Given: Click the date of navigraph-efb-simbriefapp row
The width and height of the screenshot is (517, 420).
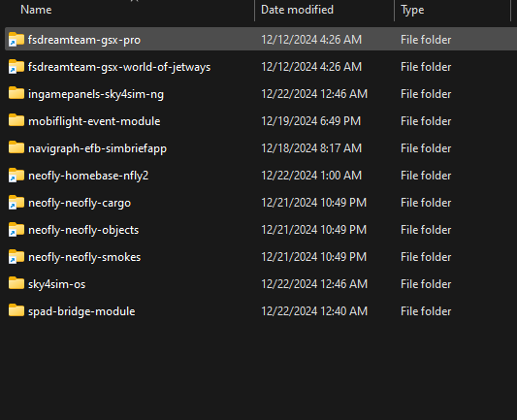Looking at the screenshot, I should 311,148.
